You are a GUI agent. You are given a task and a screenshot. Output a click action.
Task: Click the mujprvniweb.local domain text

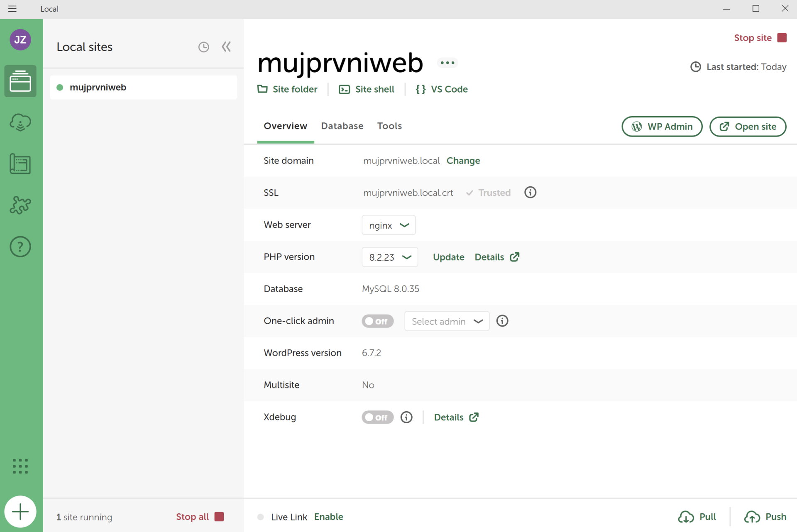point(401,161)
